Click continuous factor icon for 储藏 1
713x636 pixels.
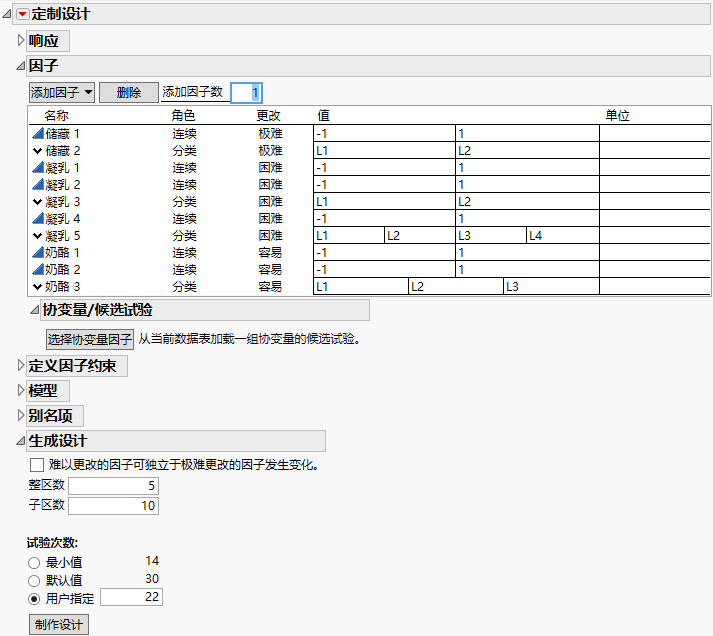[38, 133]
